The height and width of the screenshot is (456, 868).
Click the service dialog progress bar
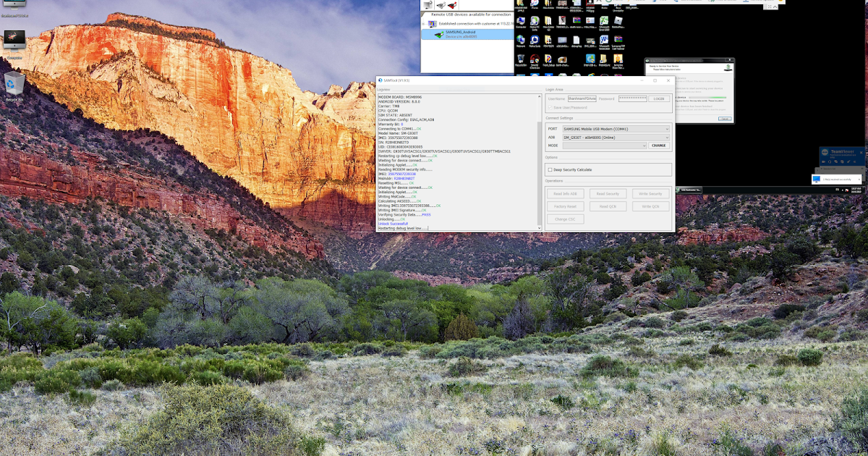[709, 96]
